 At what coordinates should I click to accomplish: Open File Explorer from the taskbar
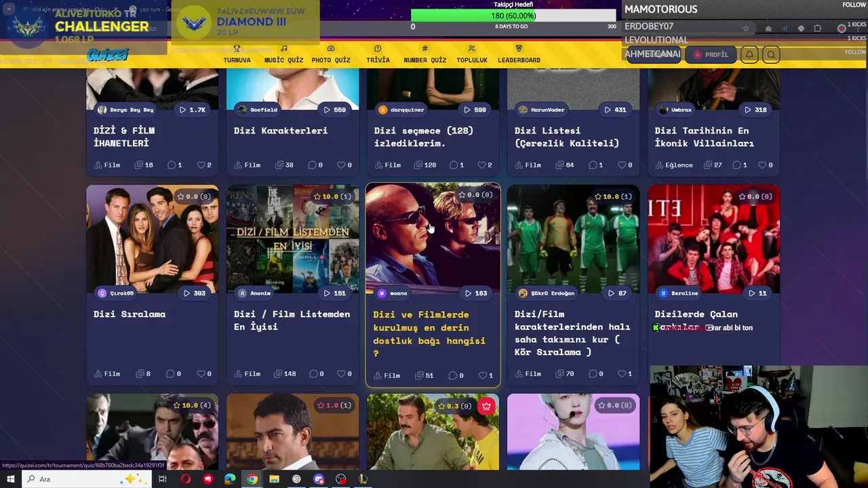point(274,479)
